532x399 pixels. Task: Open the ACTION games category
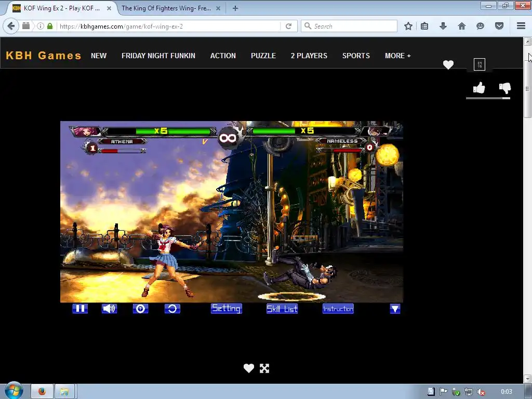click(223, 56)
